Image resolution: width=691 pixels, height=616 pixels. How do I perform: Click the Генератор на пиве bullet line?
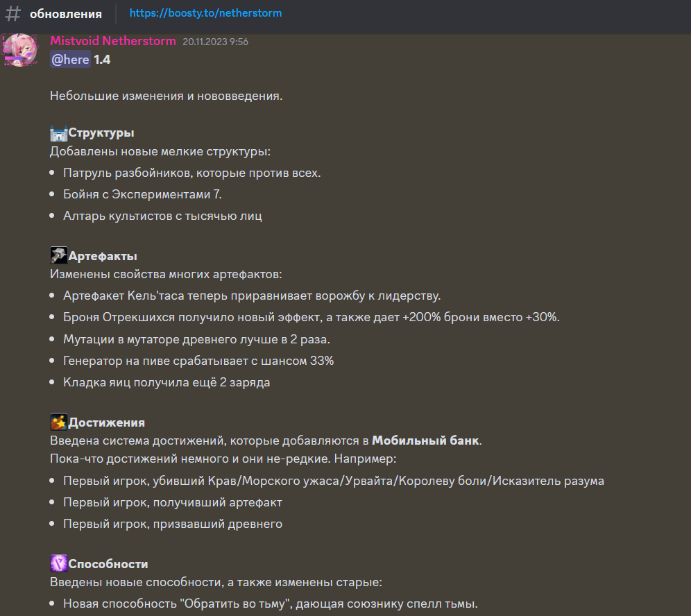(x=198, y=361)
